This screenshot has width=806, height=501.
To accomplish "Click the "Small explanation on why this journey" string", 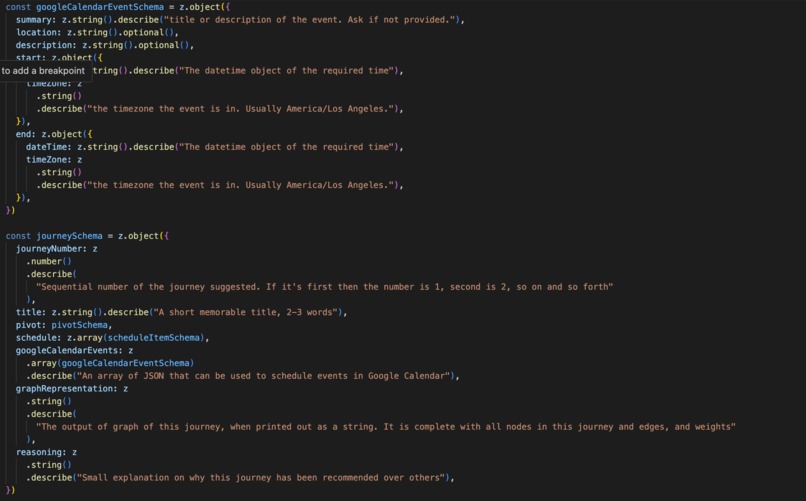I will (x=261, y=478).
